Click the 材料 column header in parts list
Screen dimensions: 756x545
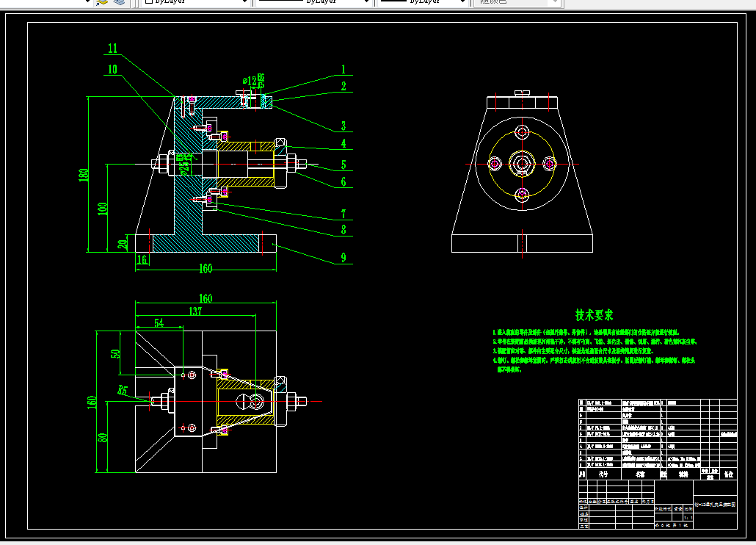(x=683, y=474)
